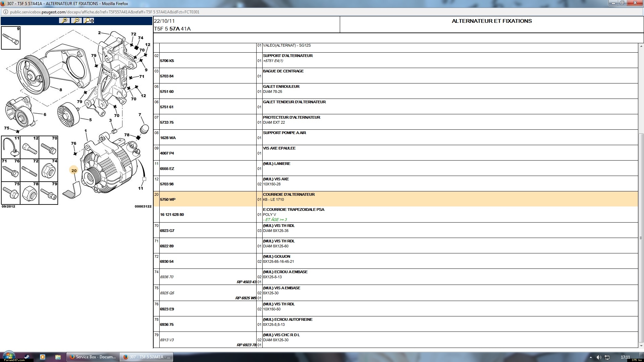This screenshot has height=362, width=644.
Task: Click the zoom in magnifier button
Action: (x=64, y=20)
